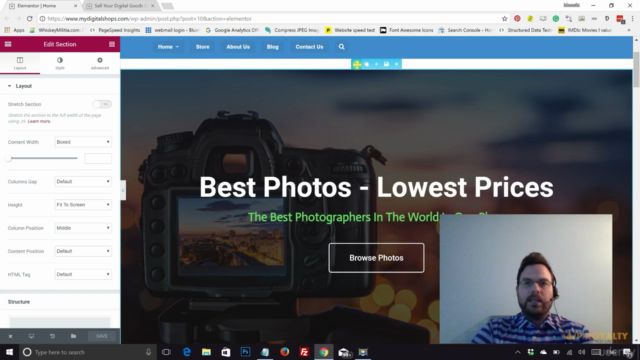Open the Windows Start menu

(x=9, y=352)
